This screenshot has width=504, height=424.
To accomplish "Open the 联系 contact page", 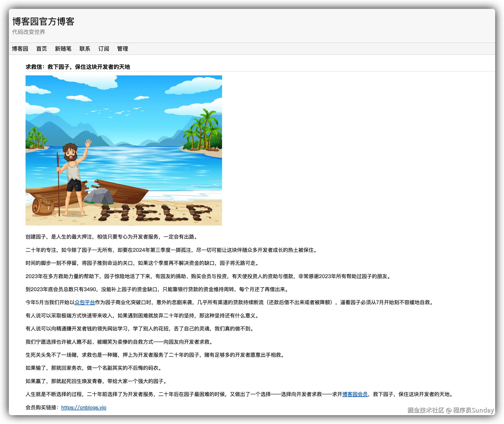I will click(x=85, y=49).
